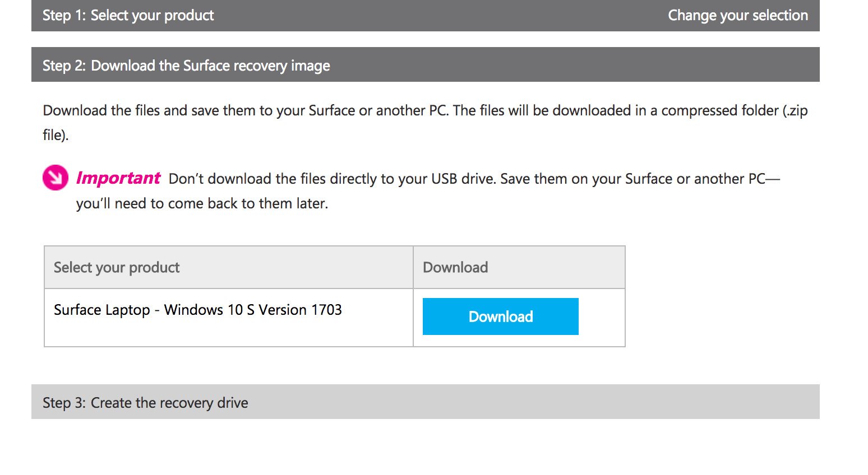Open Change your selection link
The width and height of the screenshot is (868, 475).
[738, 15]
